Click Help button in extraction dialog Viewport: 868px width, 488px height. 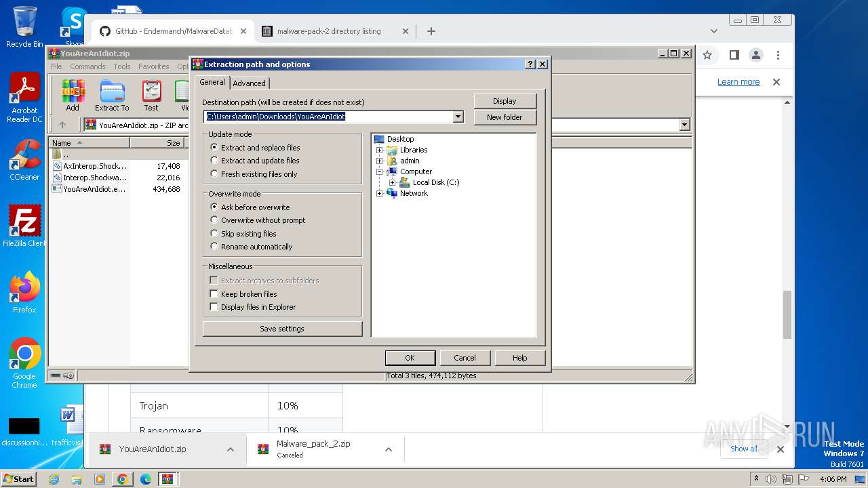pyautogui.click(x=520, y=358)
